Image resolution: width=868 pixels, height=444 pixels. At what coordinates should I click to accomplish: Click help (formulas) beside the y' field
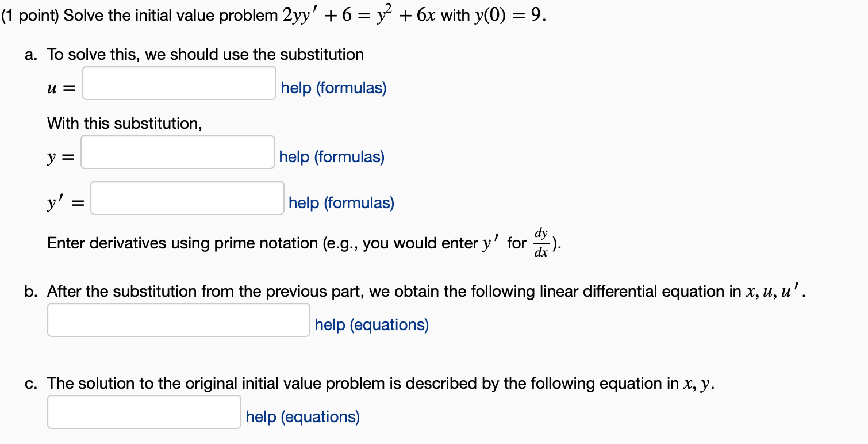340,202
